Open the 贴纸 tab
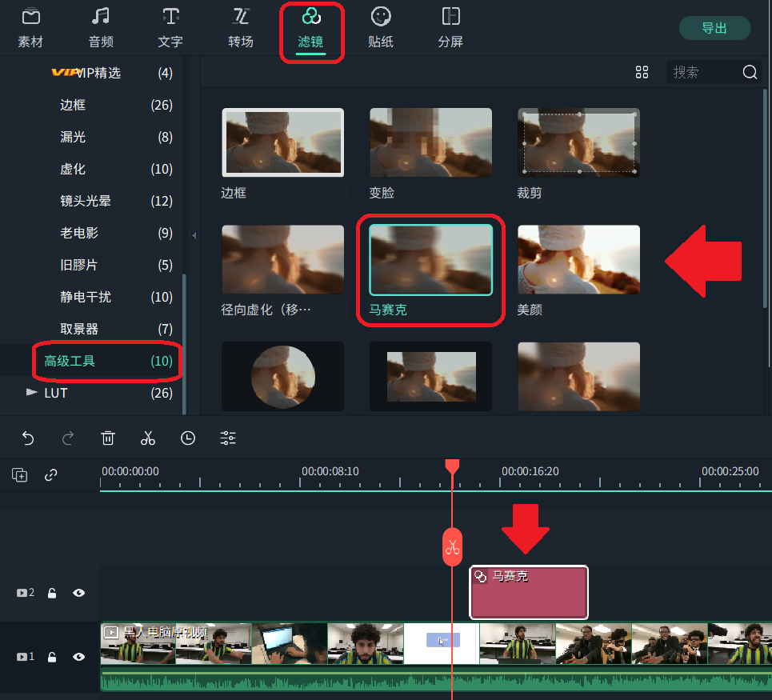Screen dimensions: 772x700 [381, 27]
